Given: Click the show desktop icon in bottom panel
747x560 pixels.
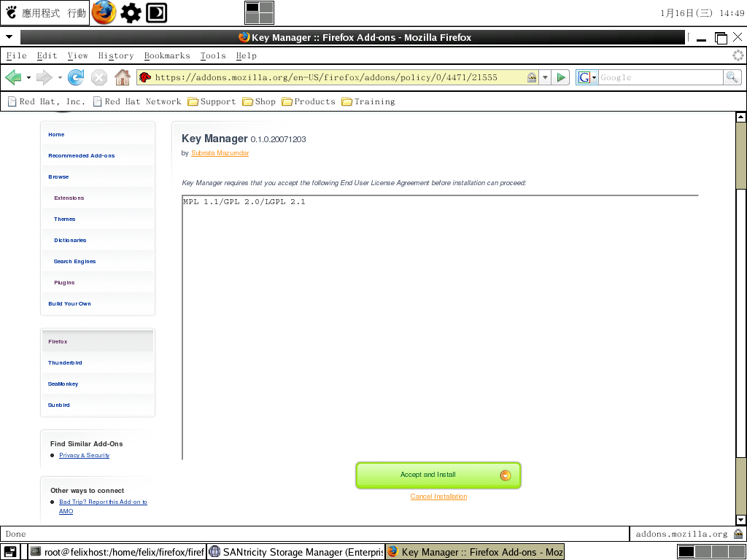Looking at the screenshot, I should point(10,552).
